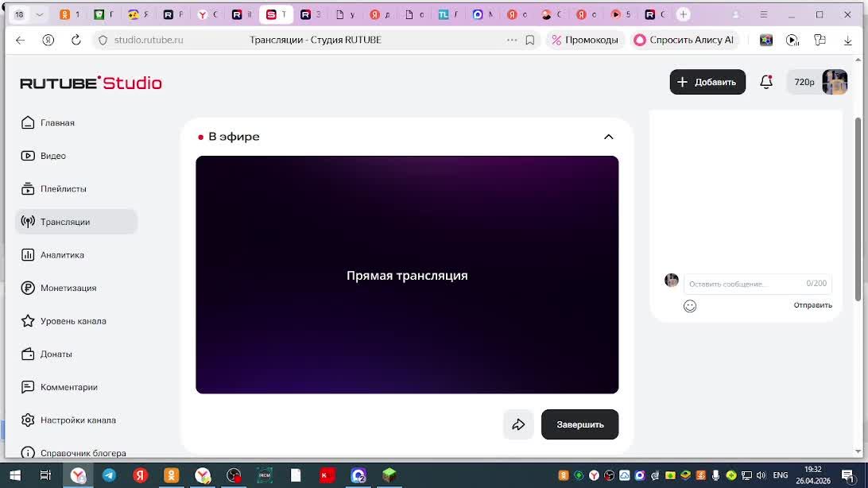Open a new browser tab with plus button
The image size is (868, 488).
click(x=683, y=14)
